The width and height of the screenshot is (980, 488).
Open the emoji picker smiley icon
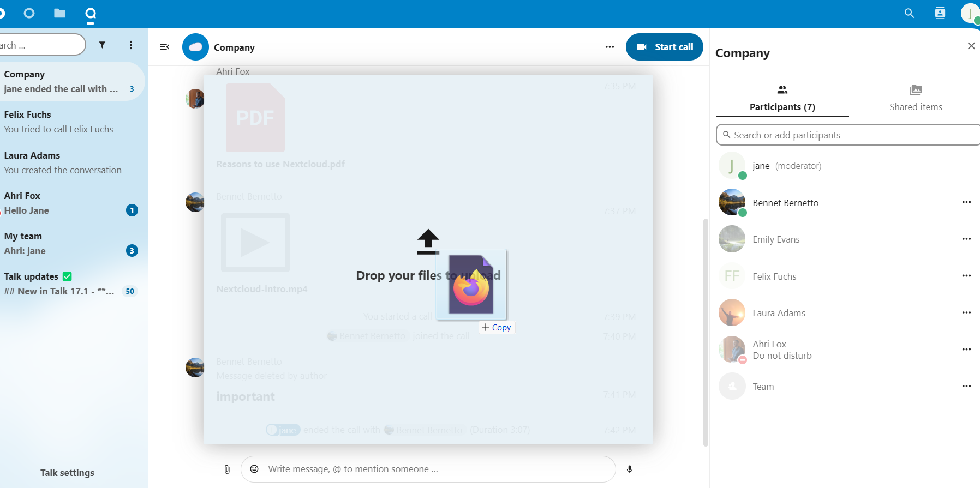pos(254,469)
